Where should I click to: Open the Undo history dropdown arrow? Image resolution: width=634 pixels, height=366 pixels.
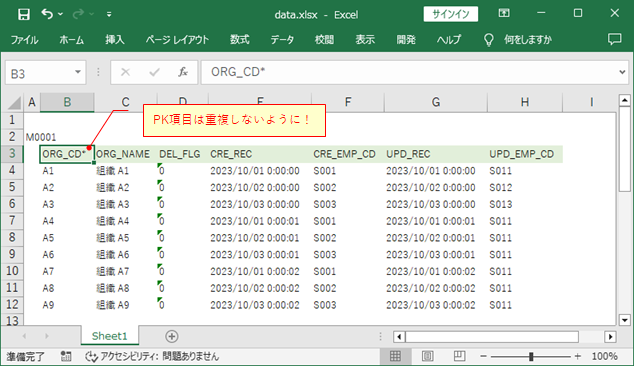(60, 15)
